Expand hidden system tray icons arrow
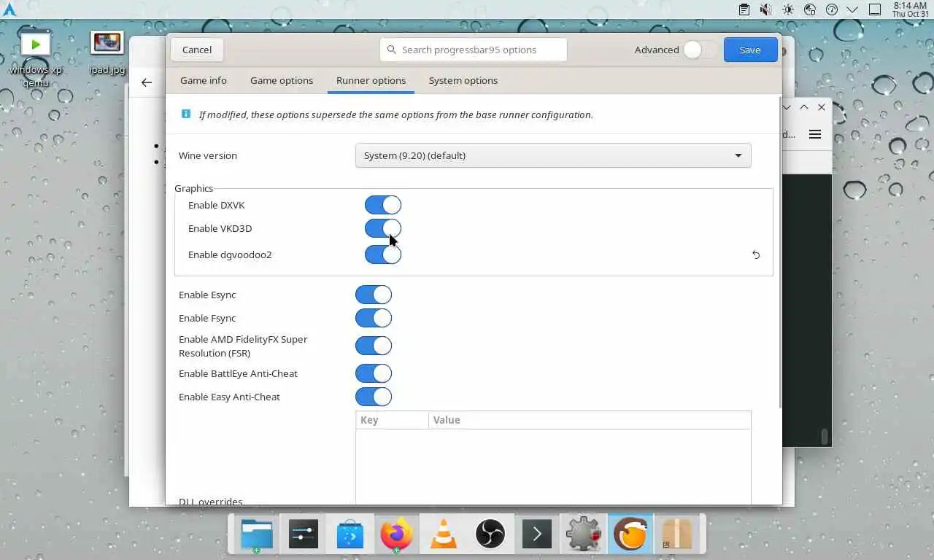934x560 pixels. (x=852, y=9)
